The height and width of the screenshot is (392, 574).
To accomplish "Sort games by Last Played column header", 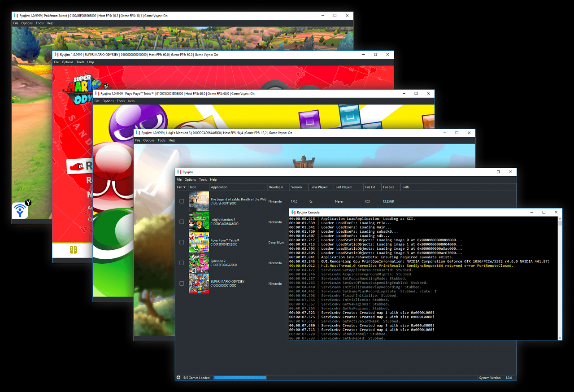I will (x=344, y=187).
